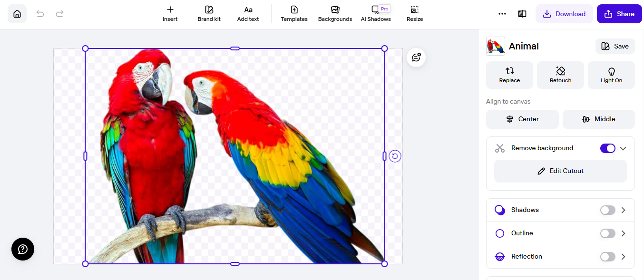Viewport: 644px width, 280px height.
Task: Click the Light On option
Action: (611, 75)
